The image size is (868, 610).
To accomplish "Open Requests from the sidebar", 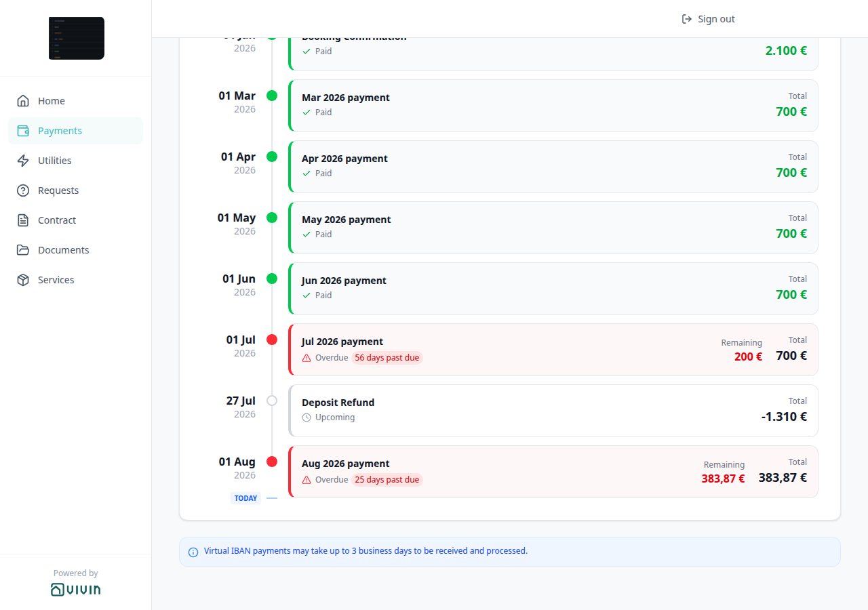I will [75, 190].
